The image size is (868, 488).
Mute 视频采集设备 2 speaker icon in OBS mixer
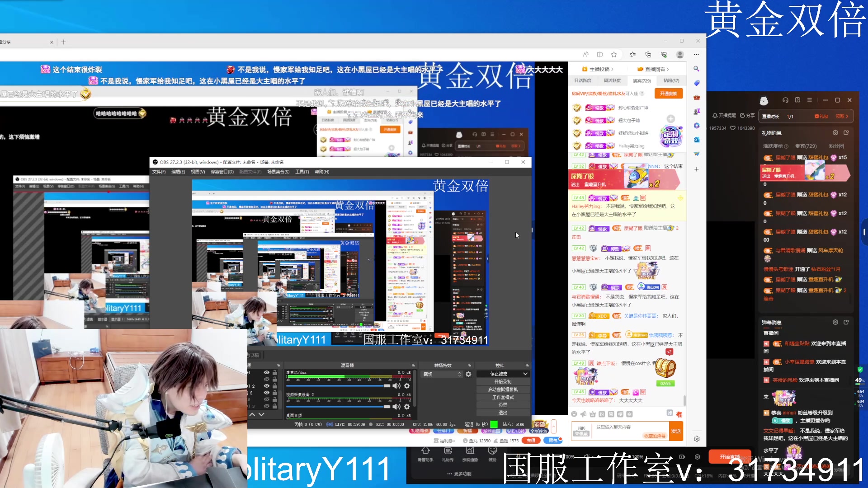(x=396, y=407)
